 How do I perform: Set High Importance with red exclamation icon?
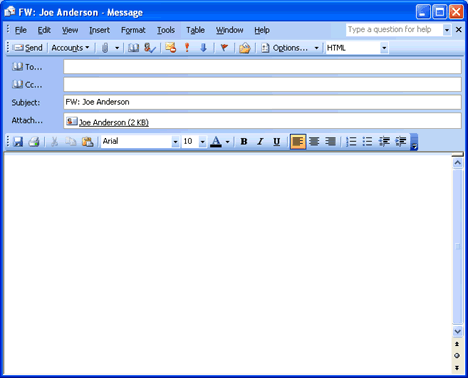click(187, 48)
